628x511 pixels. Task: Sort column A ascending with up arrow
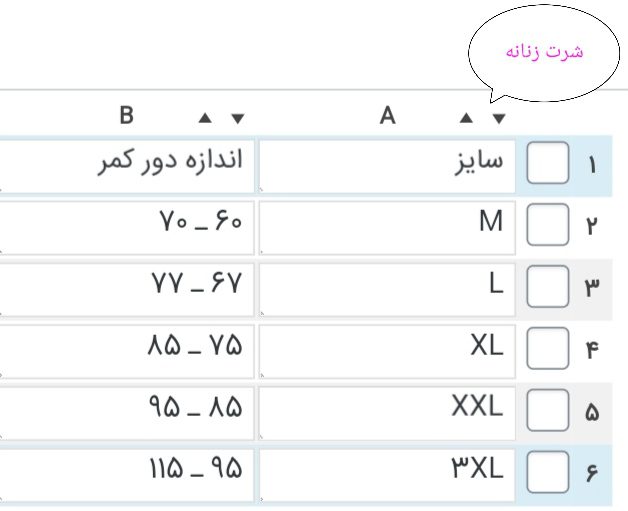tap(465, 118)
